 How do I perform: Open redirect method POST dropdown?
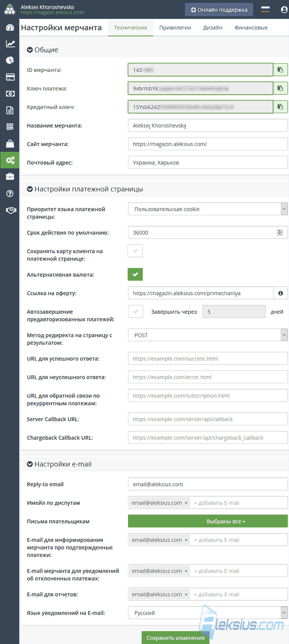(208, 335)
